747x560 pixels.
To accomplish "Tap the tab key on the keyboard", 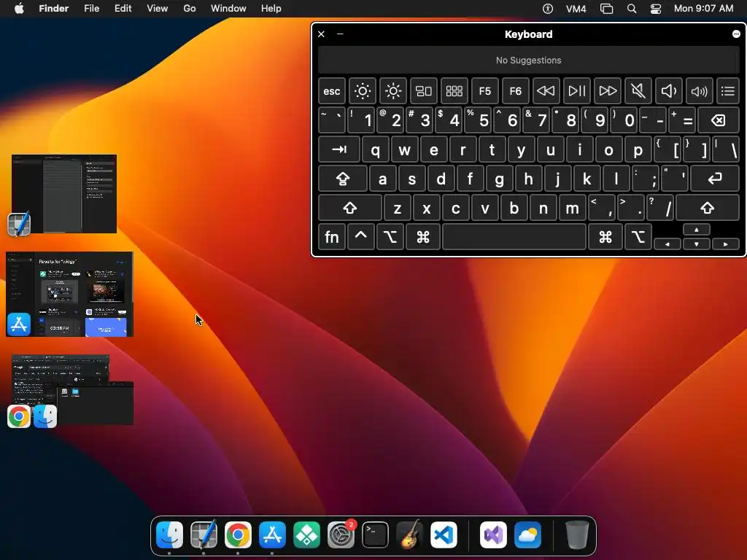I will pos(338,149).
